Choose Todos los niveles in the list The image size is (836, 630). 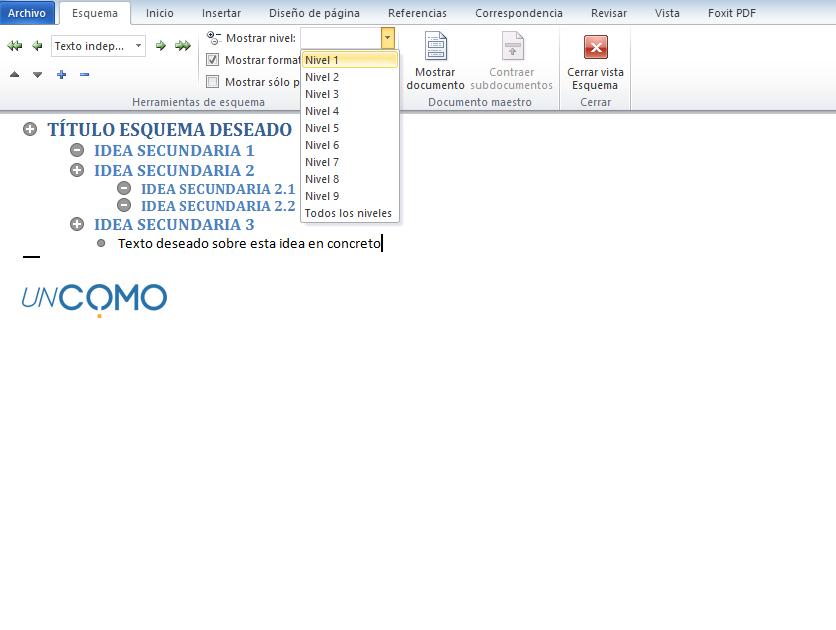pyautogui.click(x=348, y=213)
